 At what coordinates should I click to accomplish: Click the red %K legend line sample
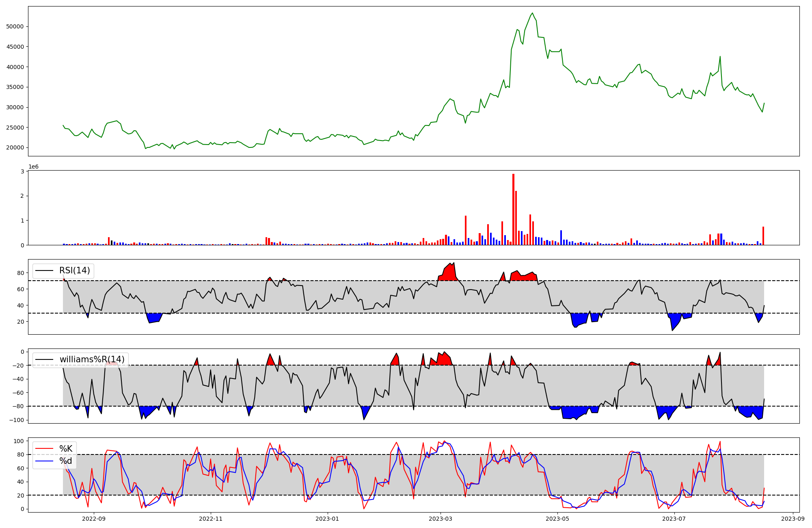click(45, 448)
